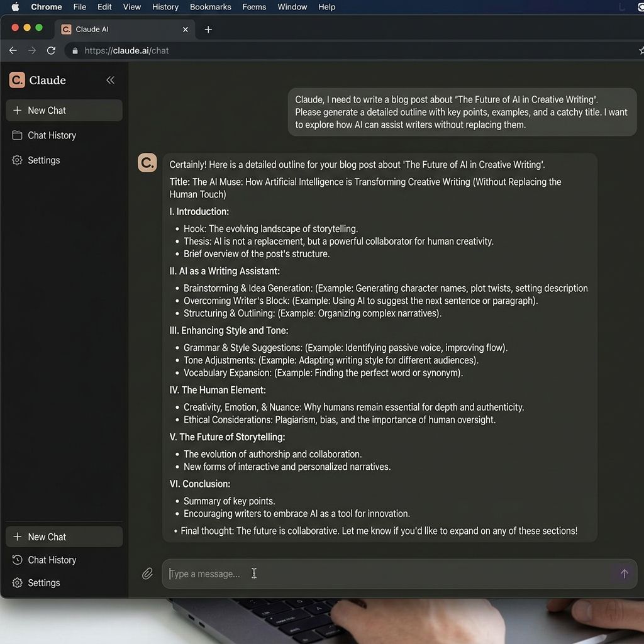This screenshot has width=644, height=644.
Task: Go back using the browser back arrow
Action: coord(13,50)
